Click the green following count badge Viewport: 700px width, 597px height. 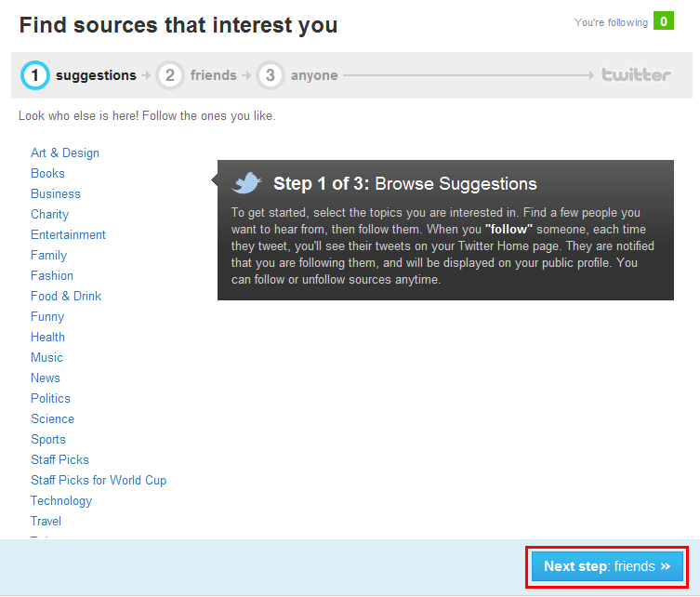[664, 21]
